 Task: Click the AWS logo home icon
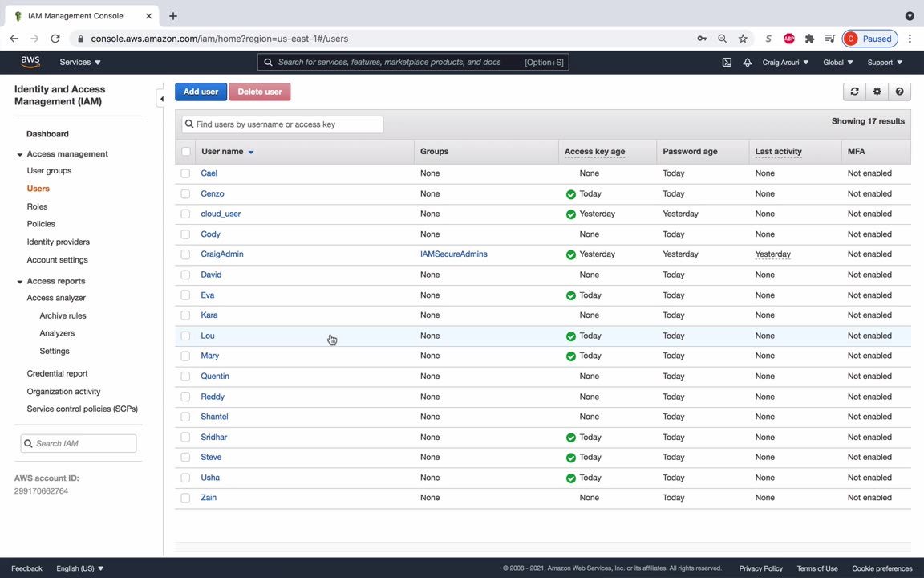(x=30, y=62)
